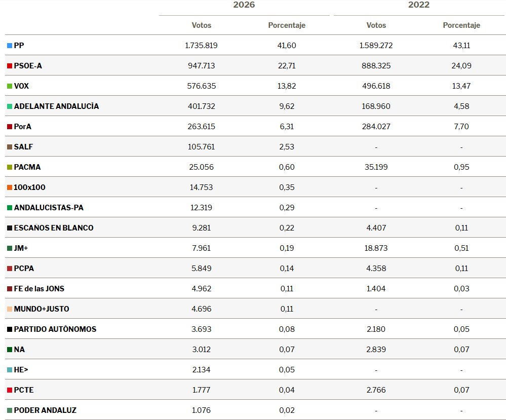This screenshot has width=506, height=420.
Task: Select the MUNDO+JUSTO party name
Action: pyautogui.click(x=42, y=309)
